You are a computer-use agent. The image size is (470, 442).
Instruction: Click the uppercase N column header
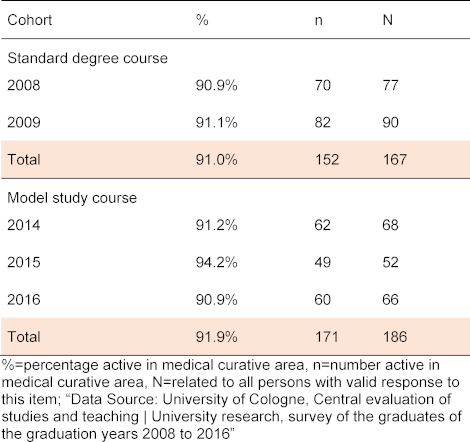(x=388, y=20)
